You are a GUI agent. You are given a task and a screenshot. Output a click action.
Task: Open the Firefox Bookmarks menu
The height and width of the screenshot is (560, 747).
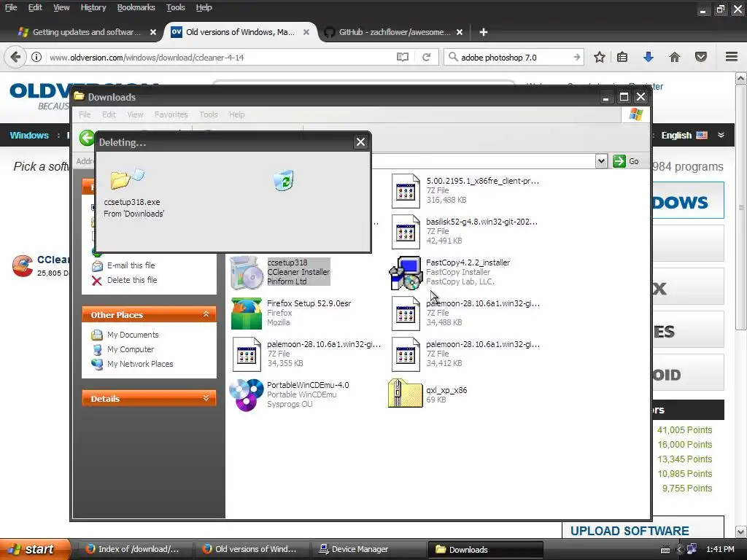136,7
